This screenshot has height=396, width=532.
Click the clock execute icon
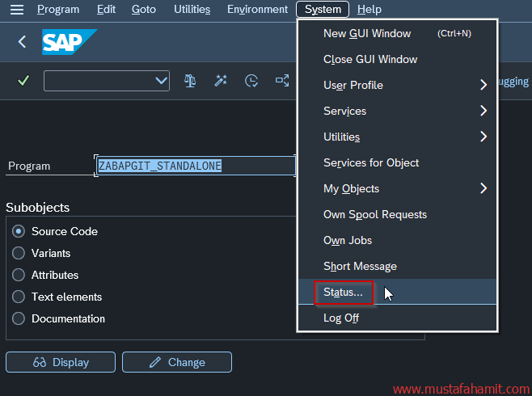[251, 80]
